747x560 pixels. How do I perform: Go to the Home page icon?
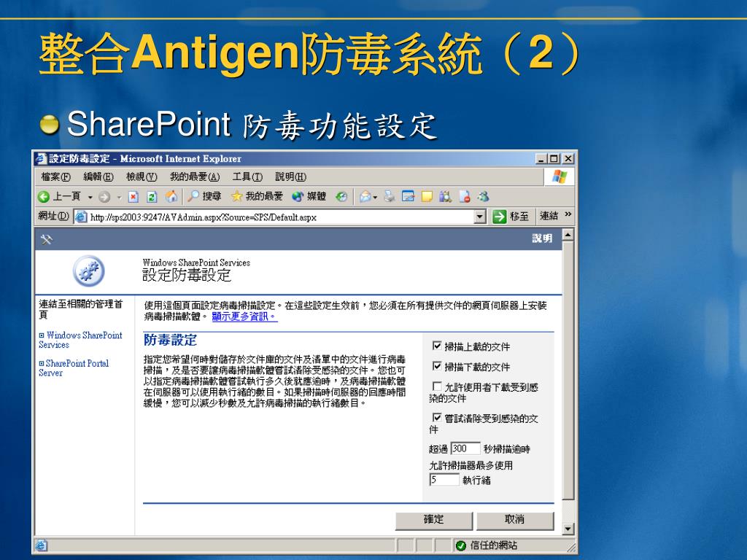[x=171, y=197]
